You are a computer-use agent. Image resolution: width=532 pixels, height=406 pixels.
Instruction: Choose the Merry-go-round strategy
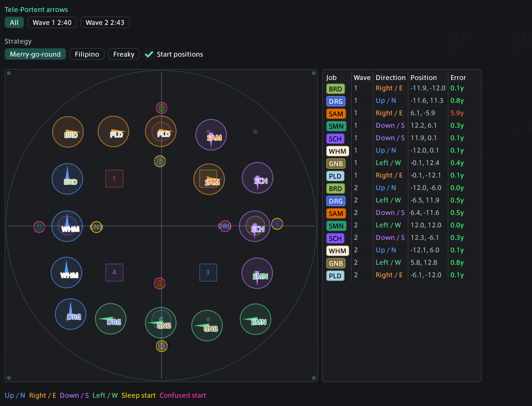point(35,55)
